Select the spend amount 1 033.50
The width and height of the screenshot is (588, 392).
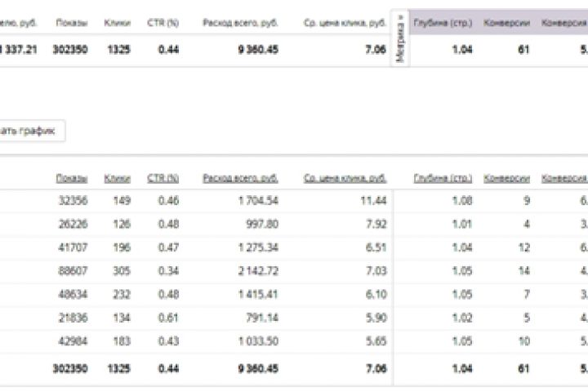(258, 341)
